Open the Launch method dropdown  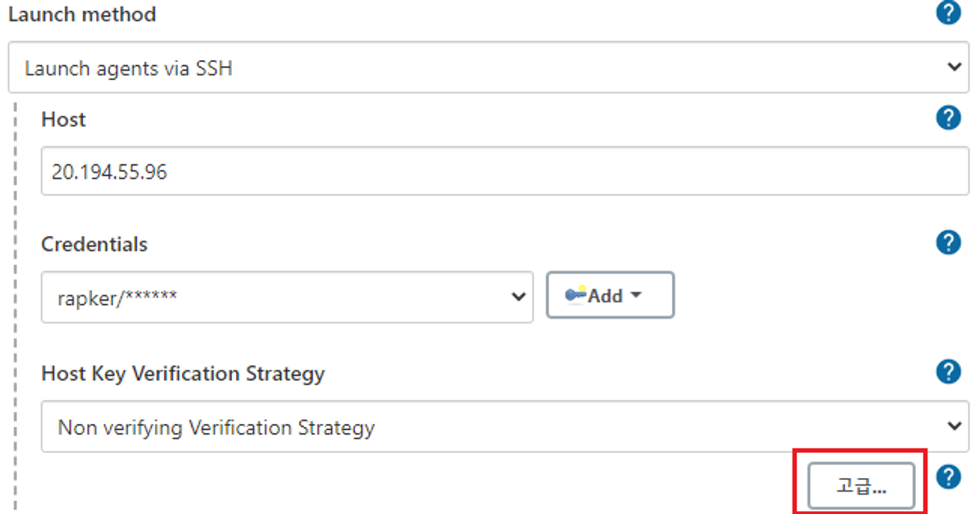click(488, 67)
